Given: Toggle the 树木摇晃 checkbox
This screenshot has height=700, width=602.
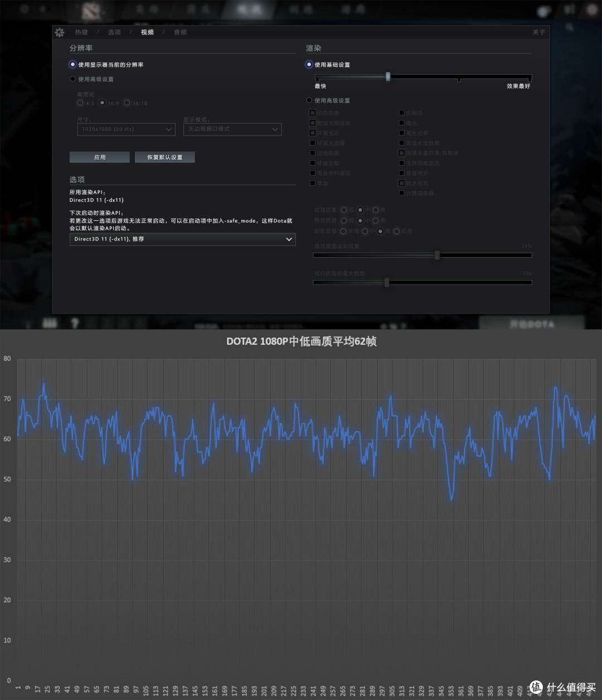Looking at the screenshot, I should coord(401,183).
